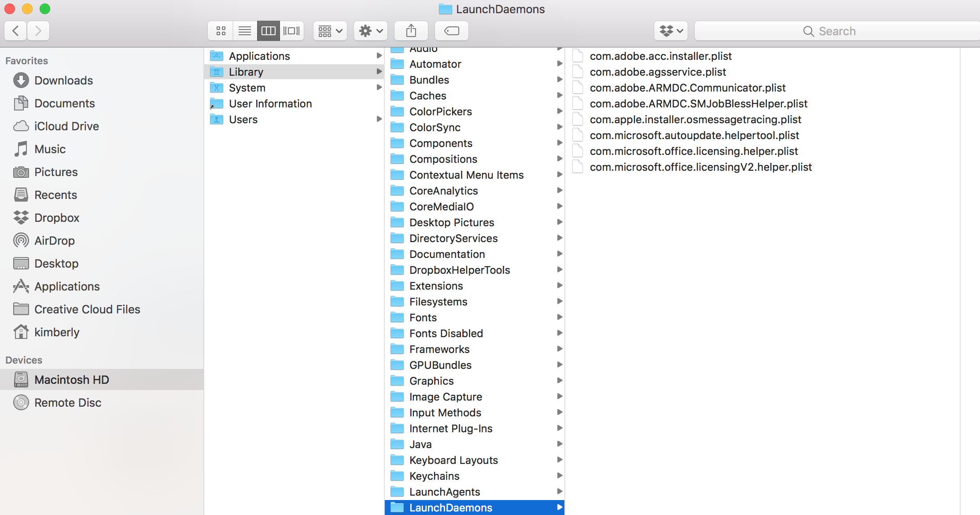Open the action gear menu
This screenshot has width=980, height=515.
point(371,31)
